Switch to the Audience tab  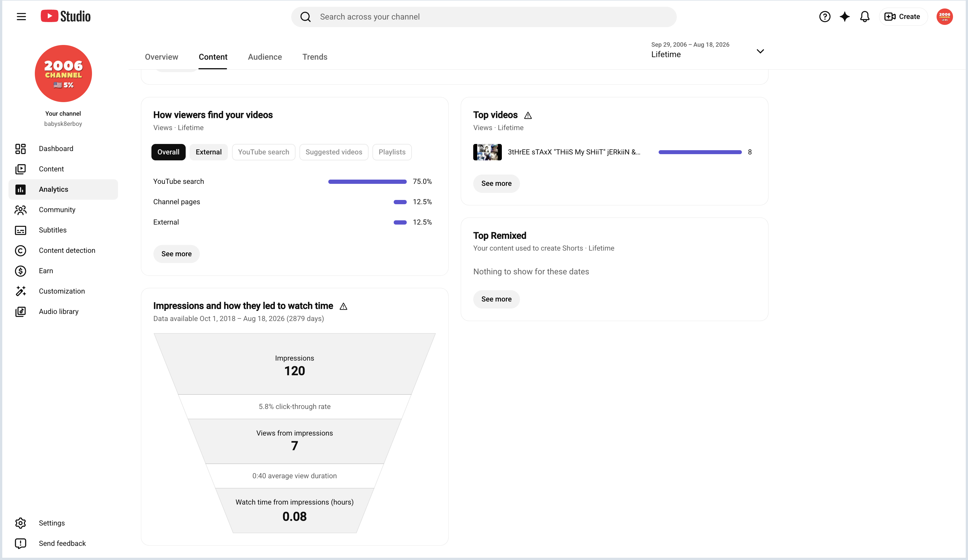265,57
